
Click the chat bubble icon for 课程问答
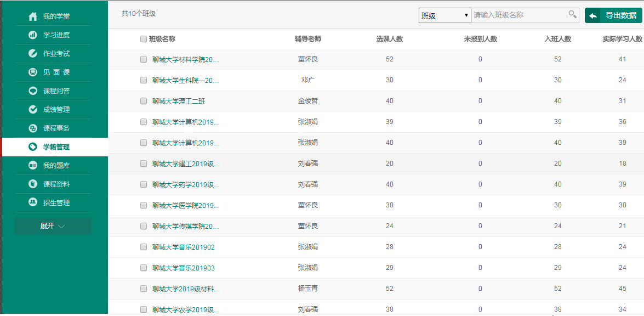[33, 91]
